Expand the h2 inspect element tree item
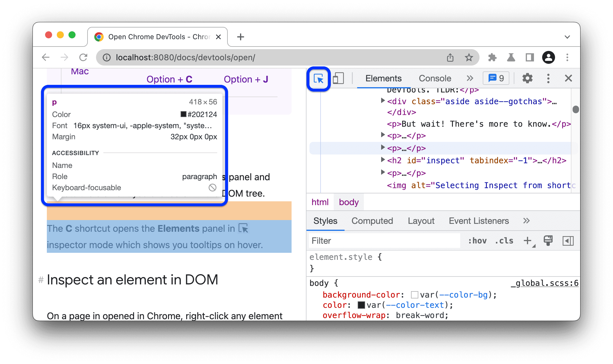613x364 pixels. pos(380,161)
